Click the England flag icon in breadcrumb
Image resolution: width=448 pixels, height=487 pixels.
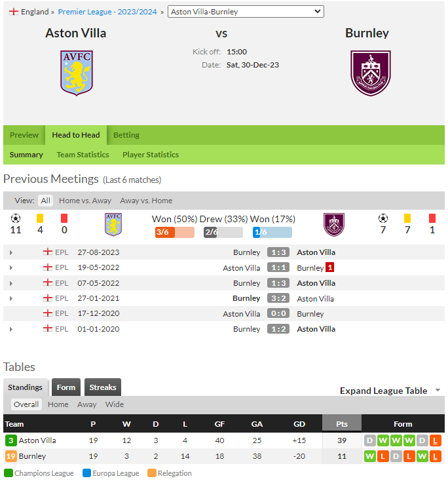tap(14, 12)
